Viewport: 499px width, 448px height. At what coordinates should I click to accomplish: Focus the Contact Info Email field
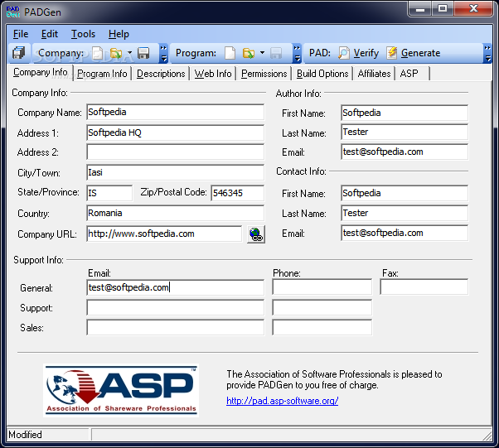point(405,233)
